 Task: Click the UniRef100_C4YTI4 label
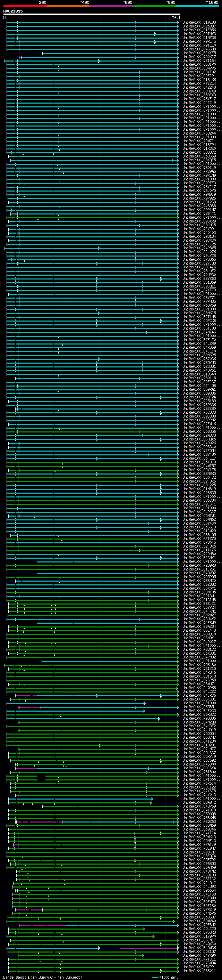point(199,833)
